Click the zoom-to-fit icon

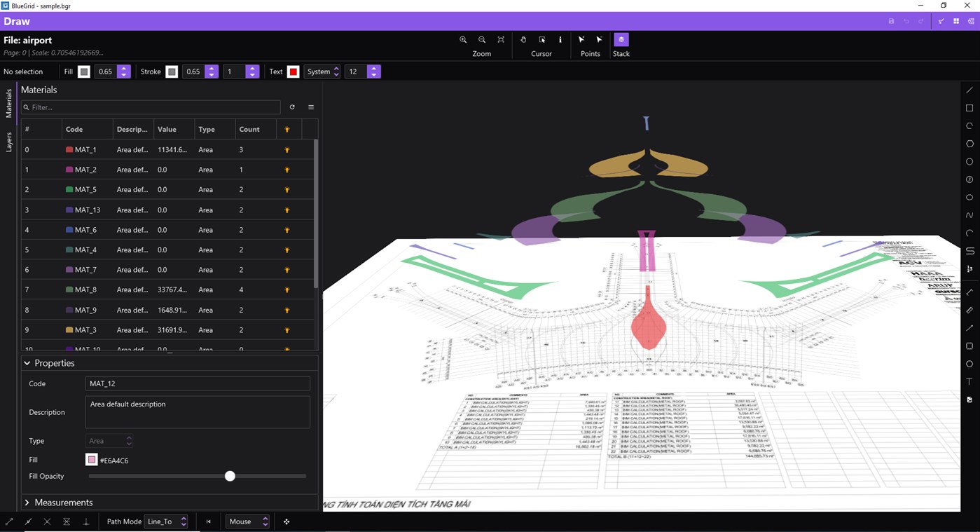pos(501,40)
